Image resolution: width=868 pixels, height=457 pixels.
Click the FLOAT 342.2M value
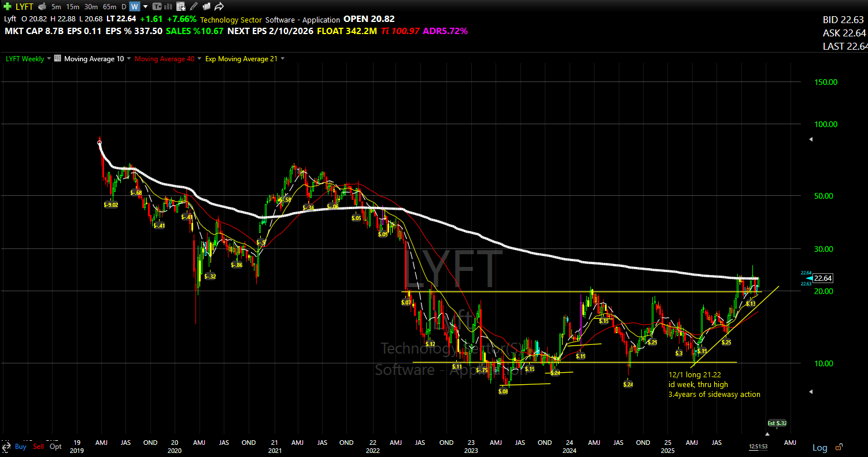(x=346, y=31)
